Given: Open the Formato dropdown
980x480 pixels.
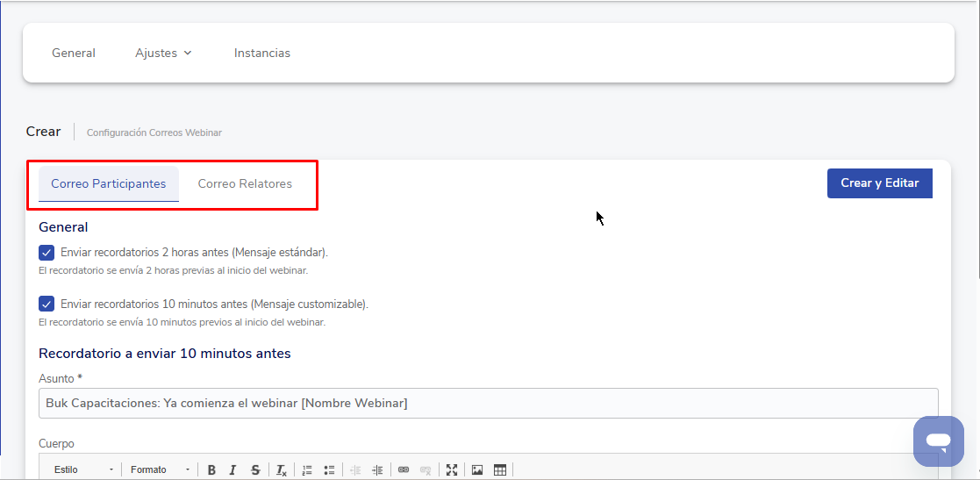Looking at the screenshot, I should click(x=160, y=470).
